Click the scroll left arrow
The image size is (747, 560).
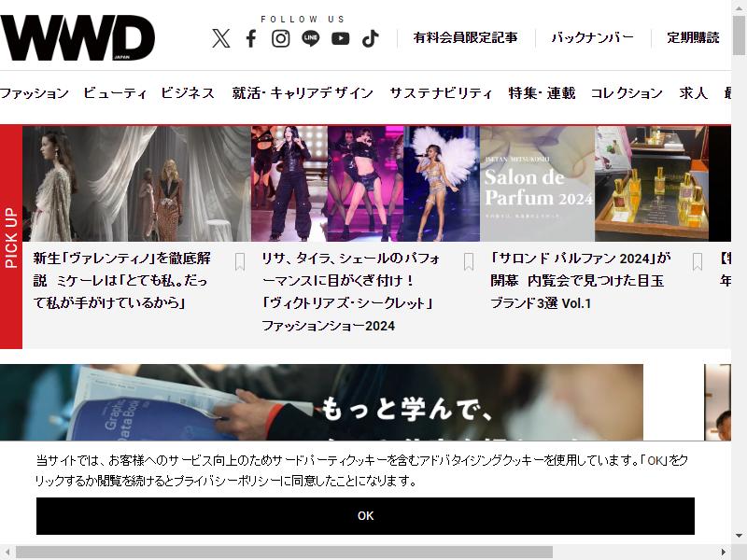tap(7, 553)
